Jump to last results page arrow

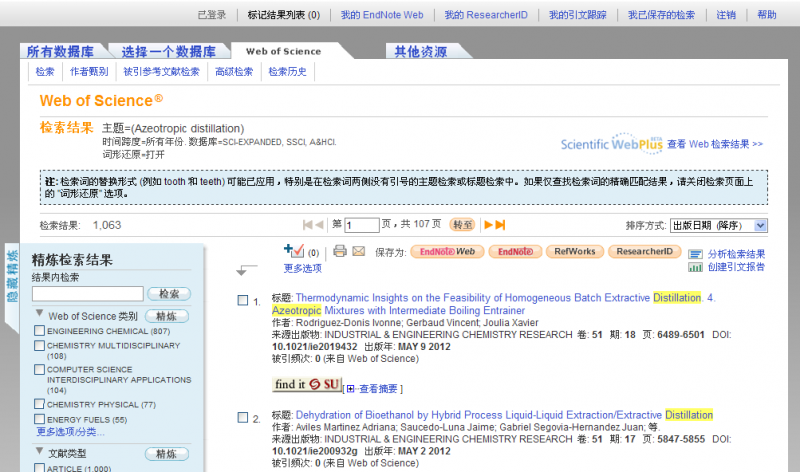pos(500,225)
